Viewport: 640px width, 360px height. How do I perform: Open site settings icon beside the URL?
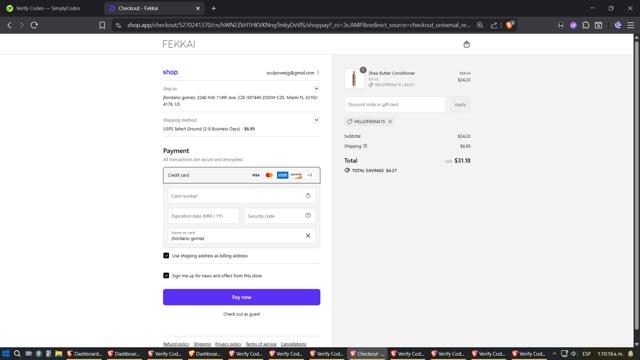click(118, 25)
